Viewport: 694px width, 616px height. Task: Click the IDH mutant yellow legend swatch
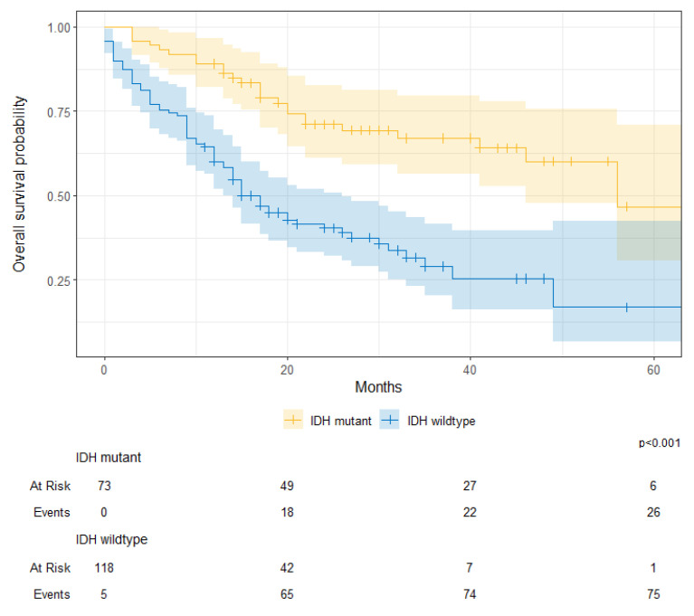coord(292,420)
